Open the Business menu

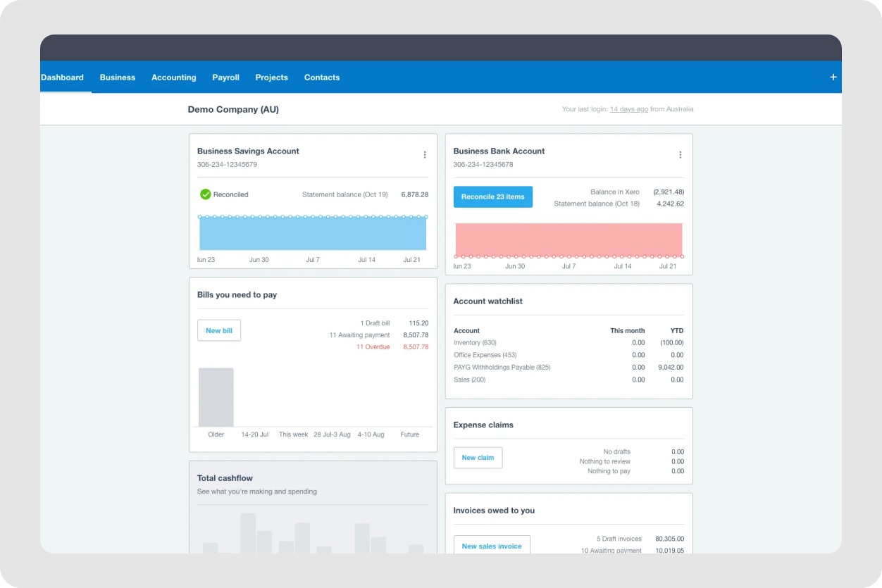[117, 77]
